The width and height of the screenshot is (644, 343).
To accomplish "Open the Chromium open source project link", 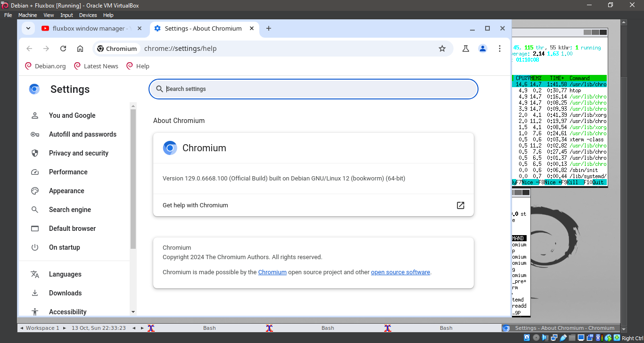I will click(272, 272).
